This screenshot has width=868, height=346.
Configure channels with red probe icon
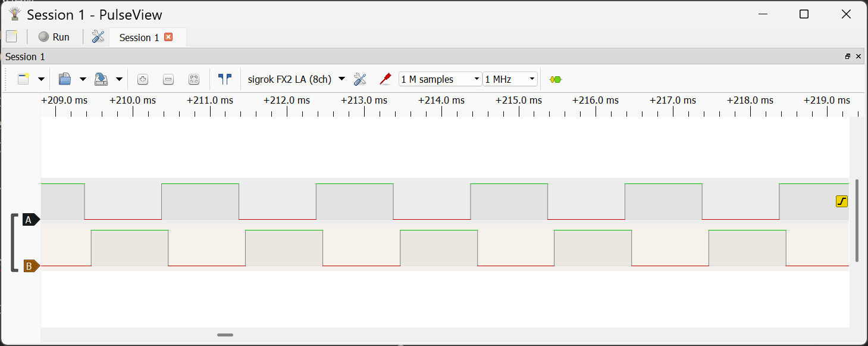point(386,79)
